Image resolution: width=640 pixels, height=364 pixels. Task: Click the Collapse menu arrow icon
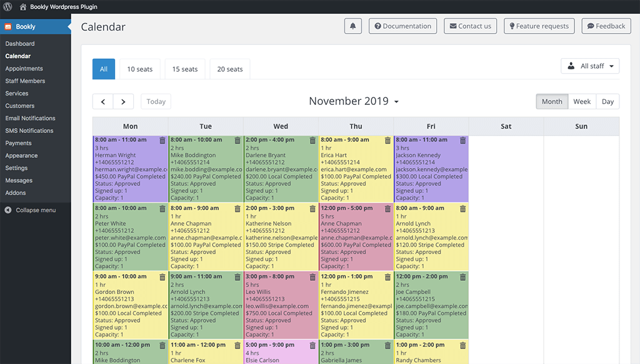pos(7,210)
